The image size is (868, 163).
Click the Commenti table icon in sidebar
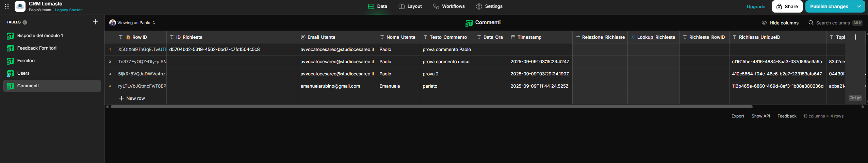pyautogui.click(x=11, y=86)
